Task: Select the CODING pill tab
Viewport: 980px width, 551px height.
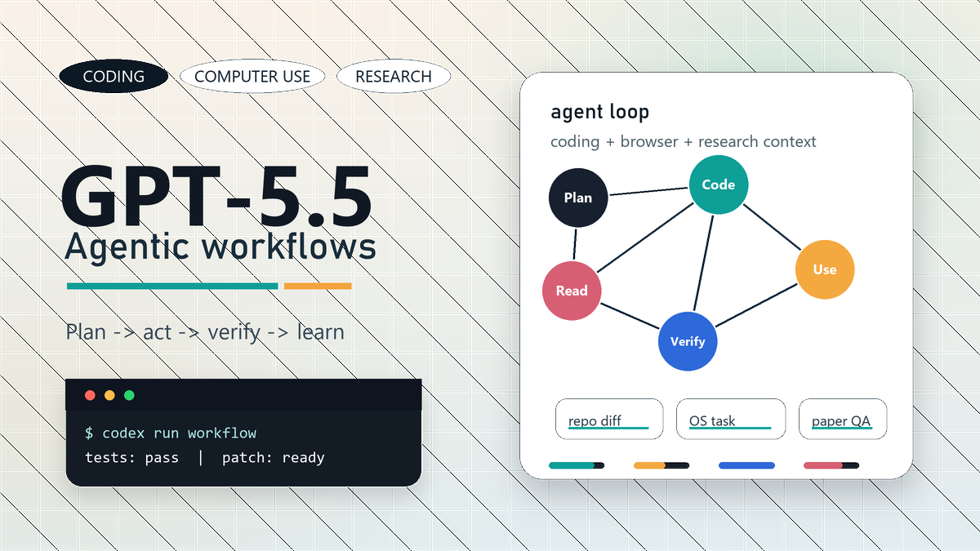Action: (x=114, y=77)
